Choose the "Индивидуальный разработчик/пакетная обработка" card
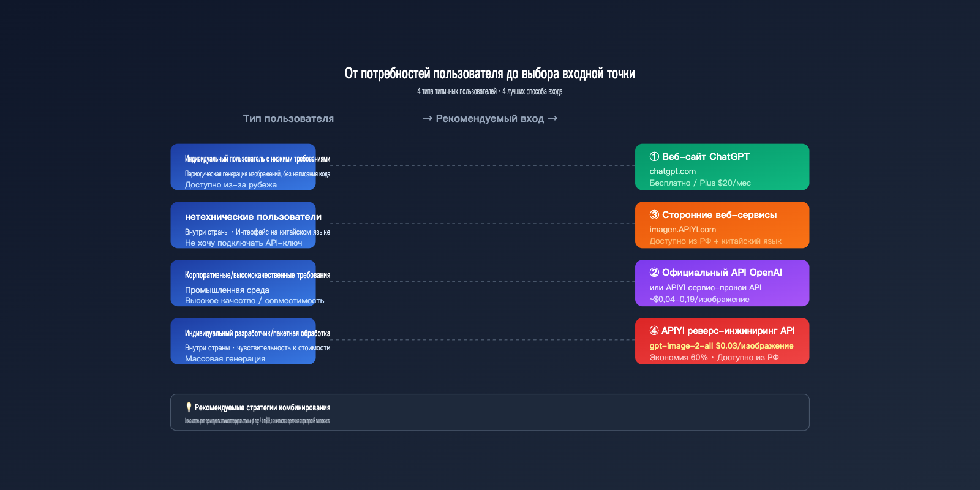The image size is (980, 490). (x=243, y=341)
